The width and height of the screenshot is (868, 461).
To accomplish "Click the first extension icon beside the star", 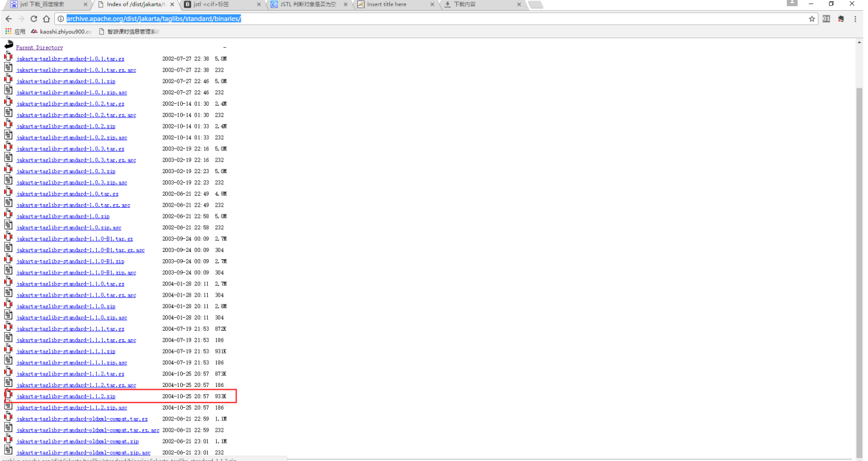I will pos(826,19).
